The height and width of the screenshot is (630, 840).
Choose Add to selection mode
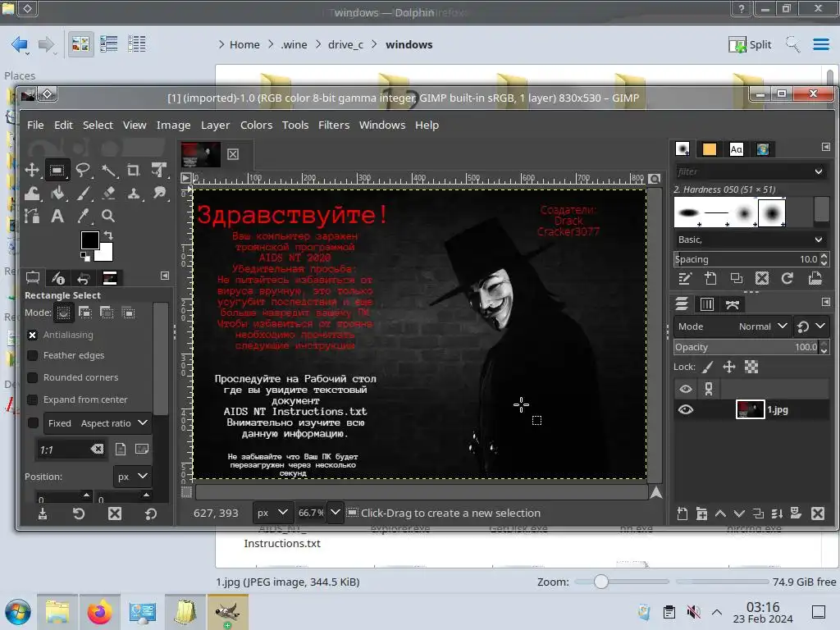85,313
